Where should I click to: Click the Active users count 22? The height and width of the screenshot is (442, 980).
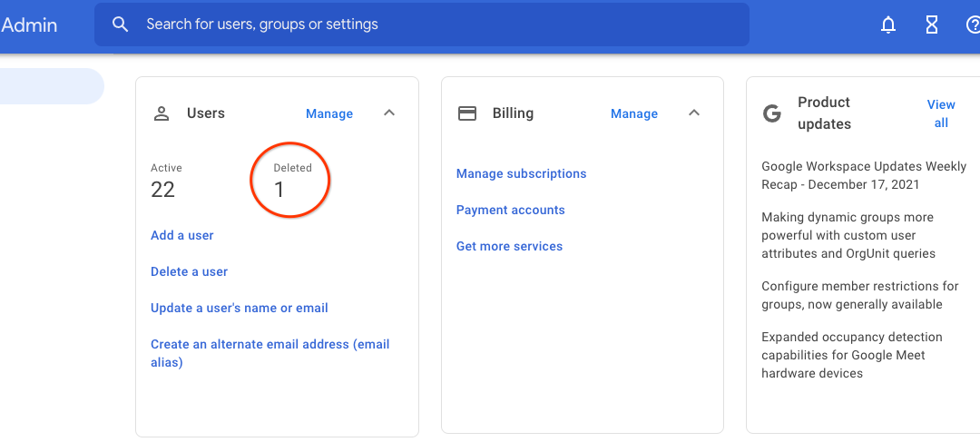[162, 190]
